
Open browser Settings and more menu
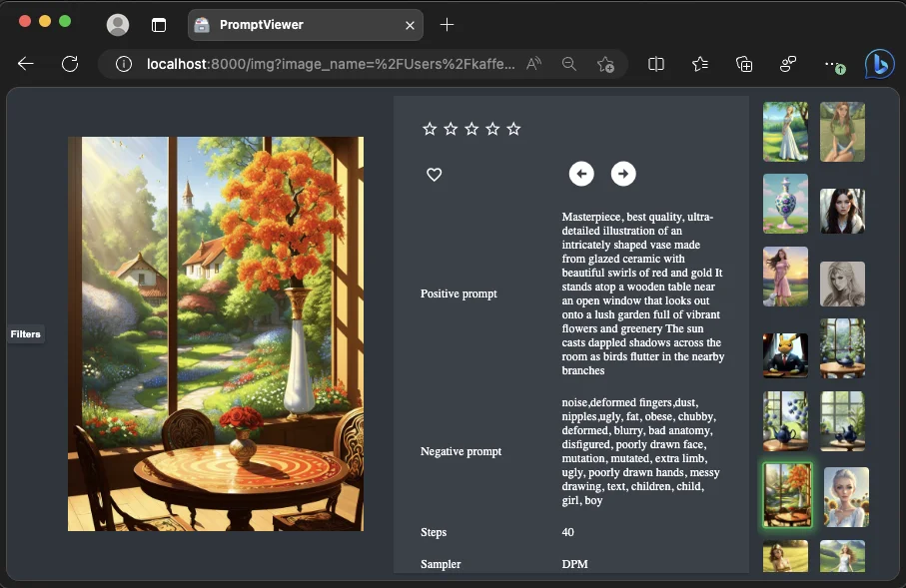pyautogui.click(x=834, y=64)
